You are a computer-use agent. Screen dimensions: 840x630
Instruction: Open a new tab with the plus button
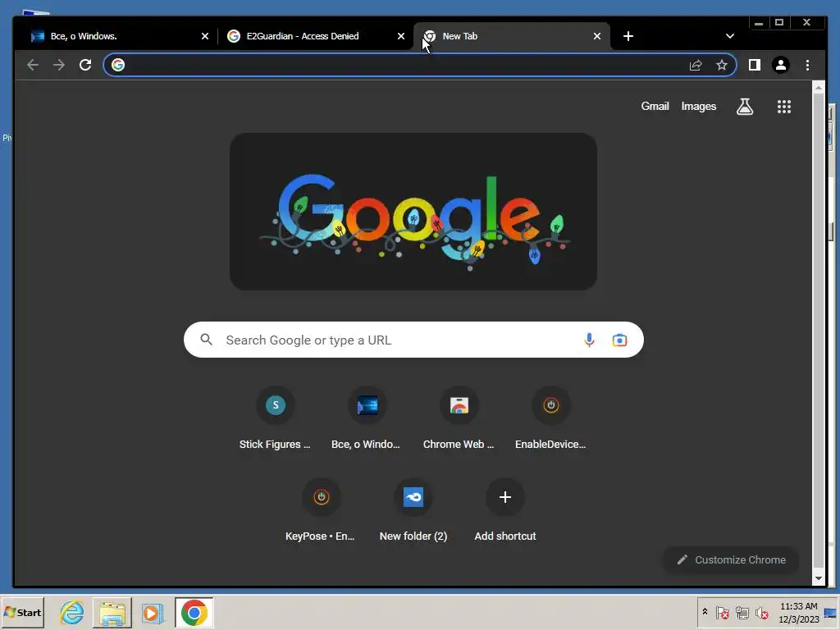click(x=628, y=36)
